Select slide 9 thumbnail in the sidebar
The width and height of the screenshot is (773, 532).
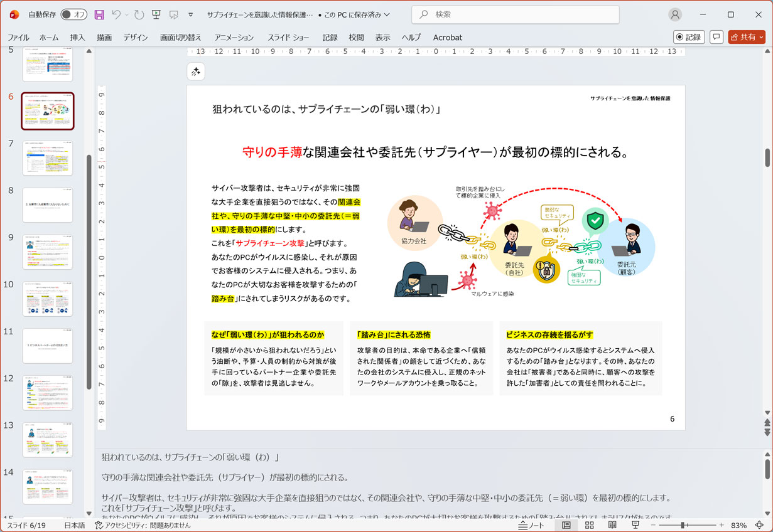coord(47,252)
